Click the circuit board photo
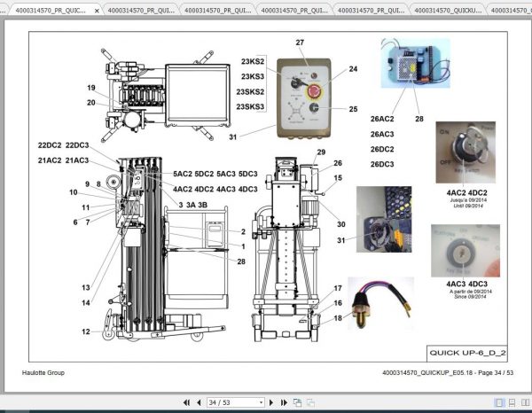The image size is (532, 413). point(415,63)
